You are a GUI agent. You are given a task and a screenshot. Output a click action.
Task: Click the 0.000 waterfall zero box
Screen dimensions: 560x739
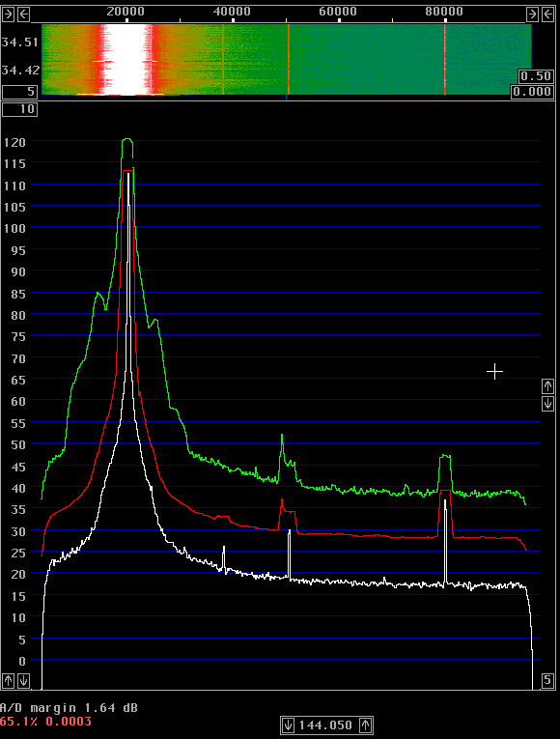[x=532, y=92]
